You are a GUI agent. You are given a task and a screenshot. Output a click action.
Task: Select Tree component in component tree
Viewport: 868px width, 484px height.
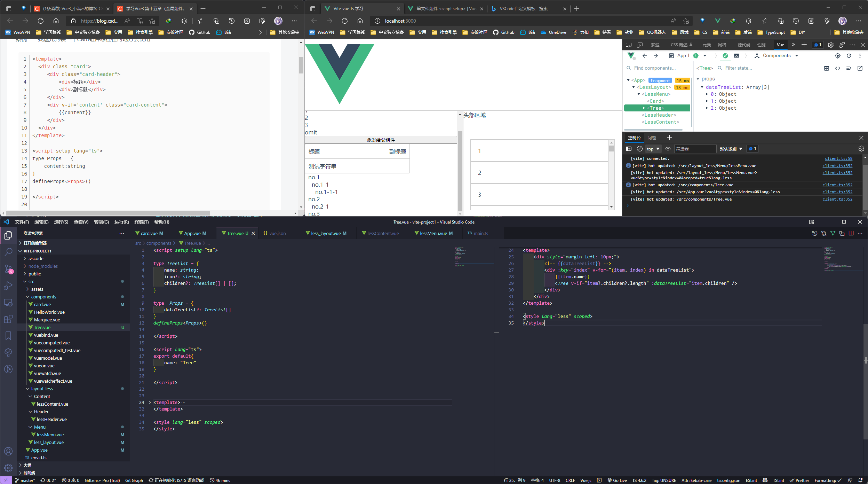coord(657,108)
